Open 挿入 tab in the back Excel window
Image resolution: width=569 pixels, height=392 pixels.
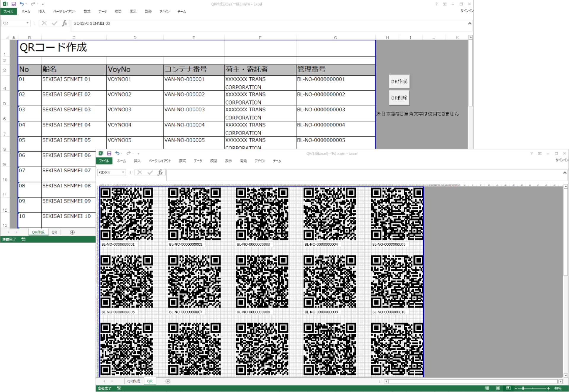coord(41,12)
